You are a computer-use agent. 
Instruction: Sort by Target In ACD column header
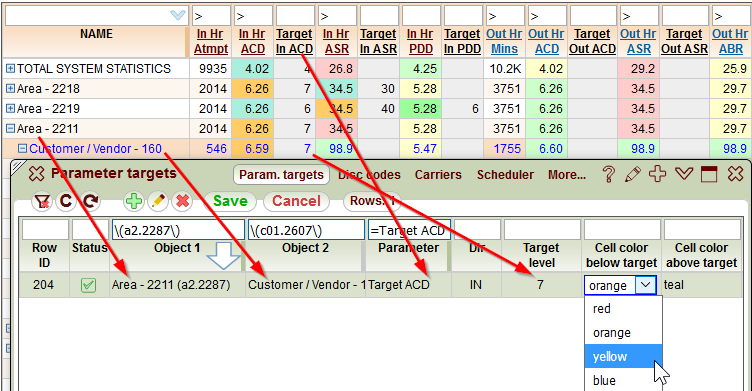(294, 41)
